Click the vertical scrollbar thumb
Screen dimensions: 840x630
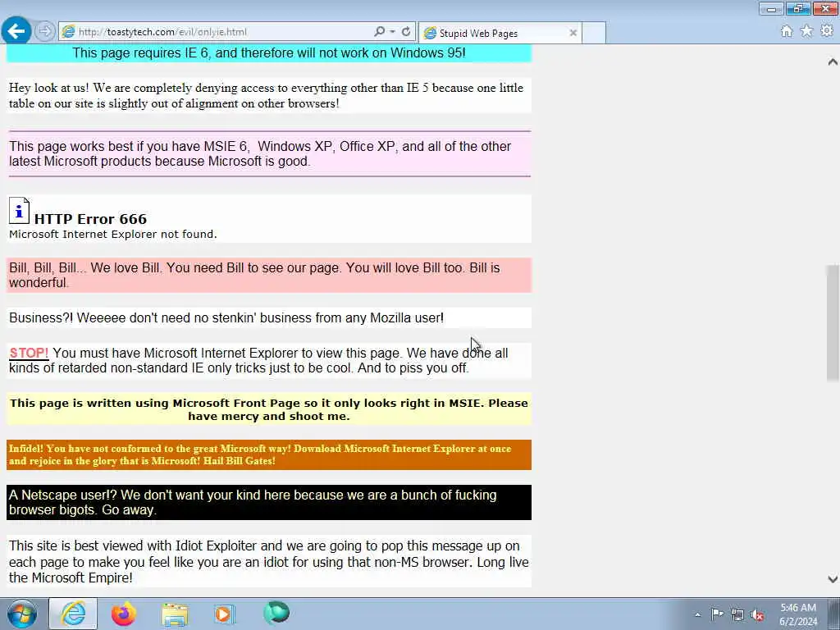[x=833, y=323]
